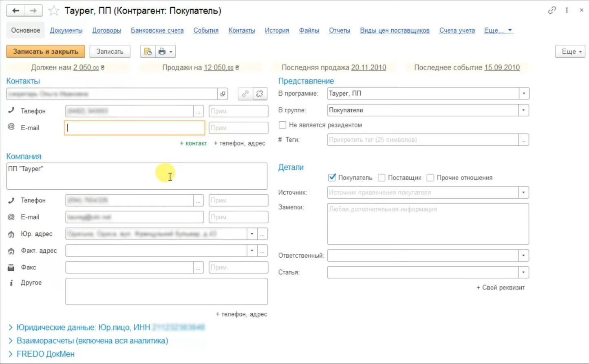Open last sale date 20.11.2010 link
The height and width of the screenshot is (364, 589).
[368, 68]
